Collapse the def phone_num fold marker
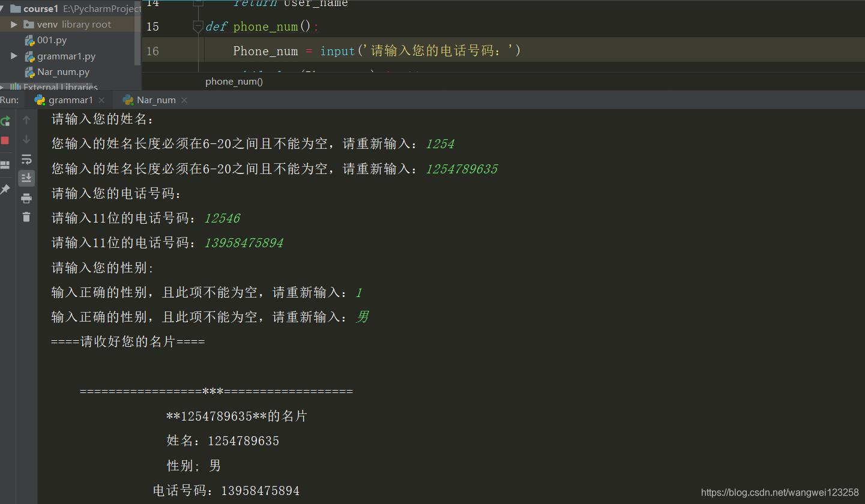This screenshot has height=504, width=865. [x=198, y=26]
